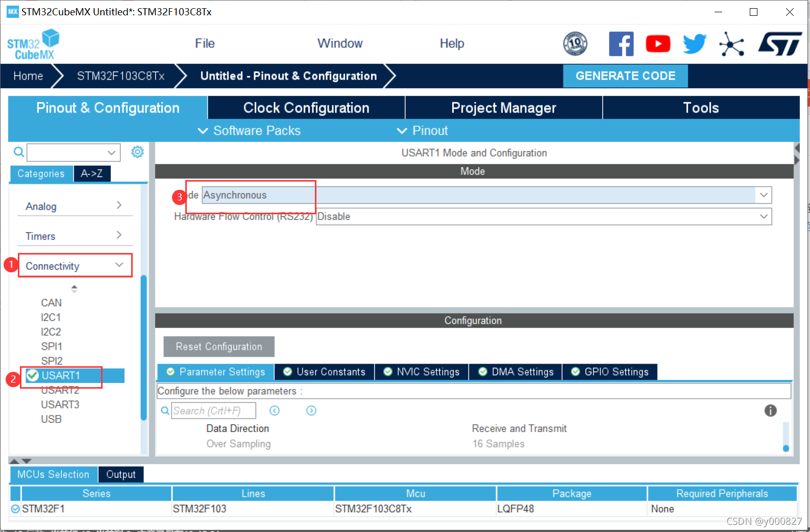The image size is (810, 532).
Task: Select SPI1 peripheral
Action: pos(52,346)
